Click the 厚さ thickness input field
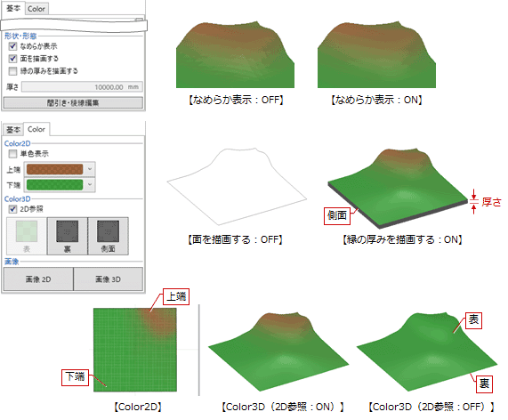 click(82, 87)
